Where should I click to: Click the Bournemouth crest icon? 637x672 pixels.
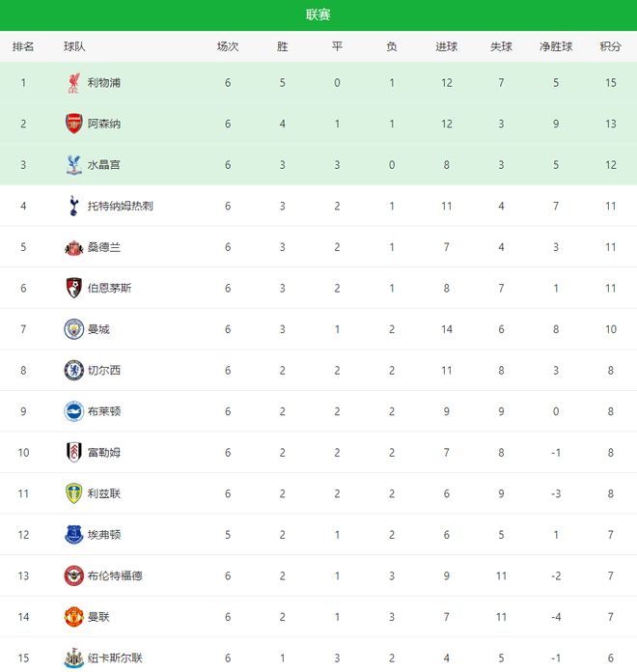(73, 288)
